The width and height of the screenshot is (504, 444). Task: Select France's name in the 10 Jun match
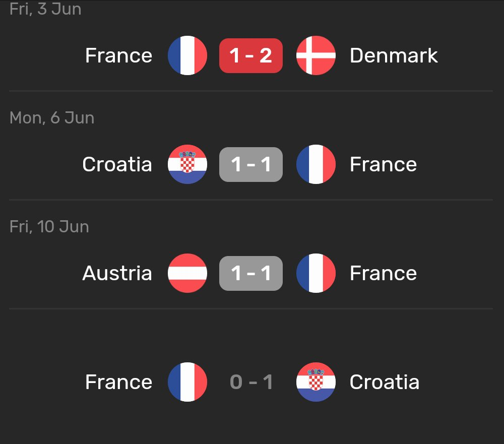383,273
